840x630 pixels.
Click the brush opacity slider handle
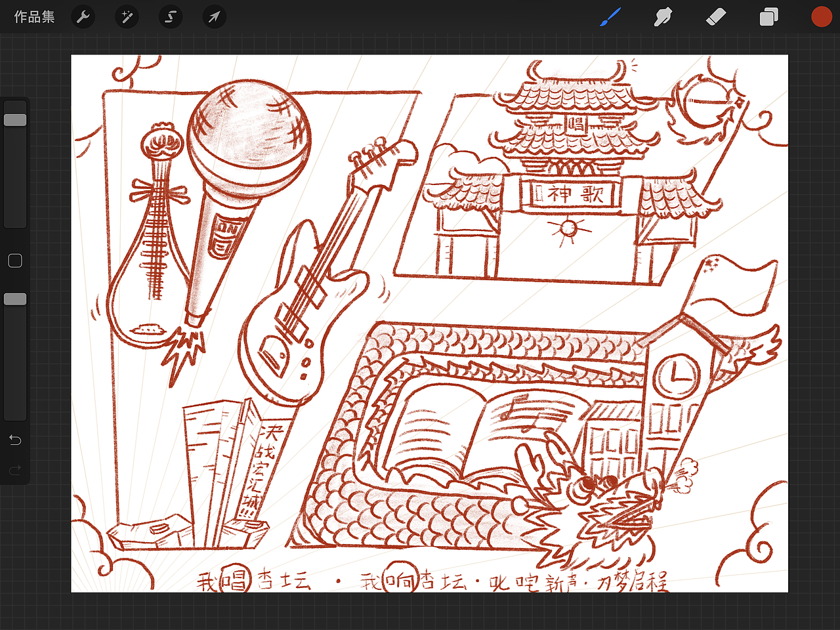click(15, 299)
